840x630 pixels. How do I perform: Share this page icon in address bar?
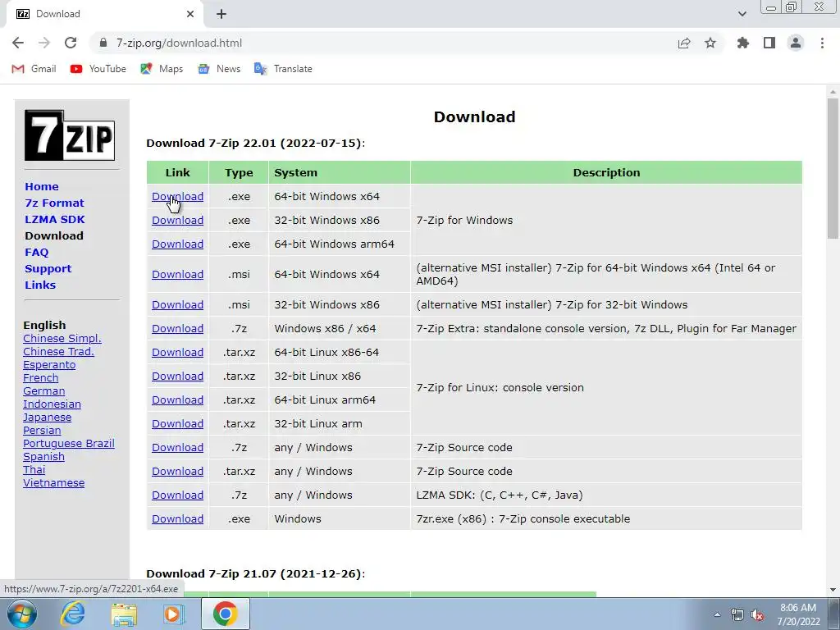pyautogui.click(x=684, y=43)
